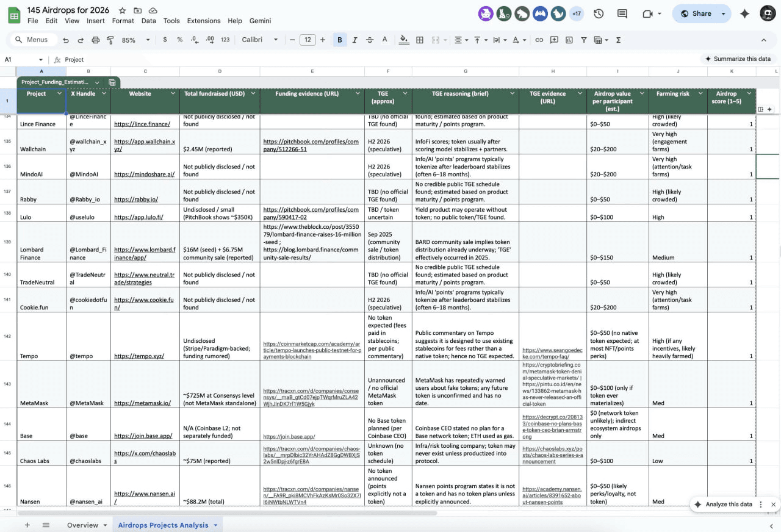This screenshot has width=781, height=532.
Task: Open the fill color picker
Action: 403,40
